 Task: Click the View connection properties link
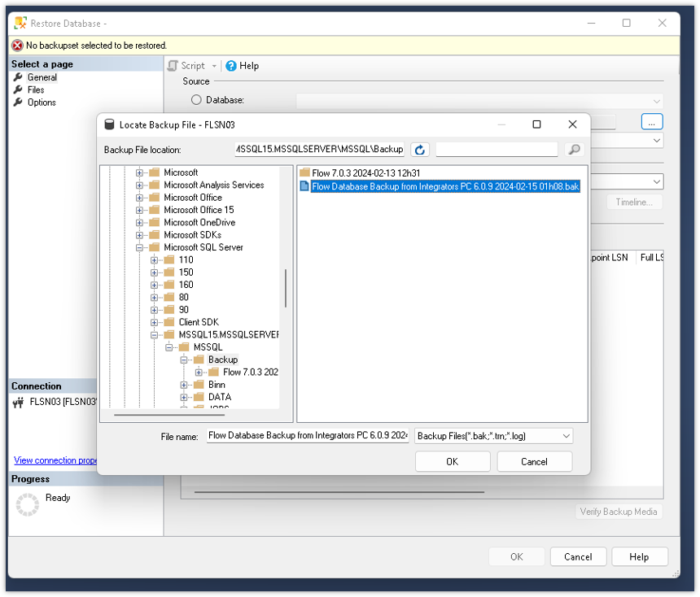pos(55,460)
